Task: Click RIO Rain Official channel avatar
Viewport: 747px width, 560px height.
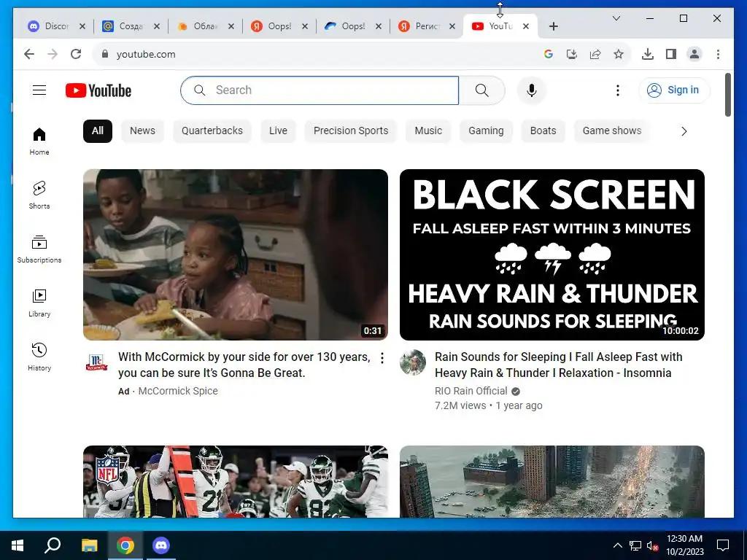Action: click(413, 362)
